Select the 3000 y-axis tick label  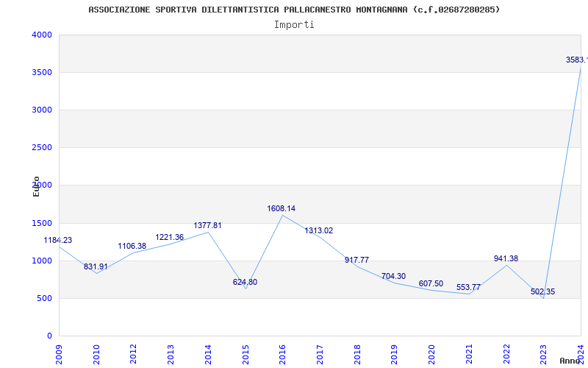[42, 110]
